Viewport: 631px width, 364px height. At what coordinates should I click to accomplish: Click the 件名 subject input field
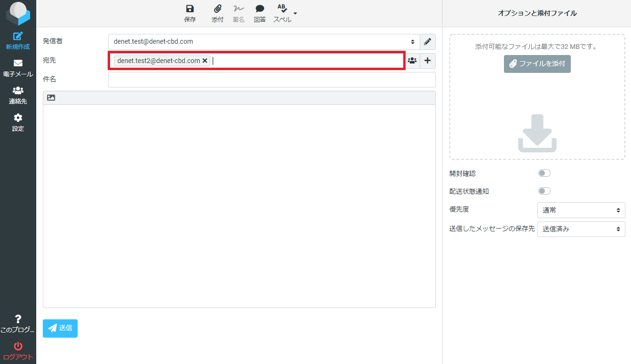pyautogui.click(x=272, y=79)
